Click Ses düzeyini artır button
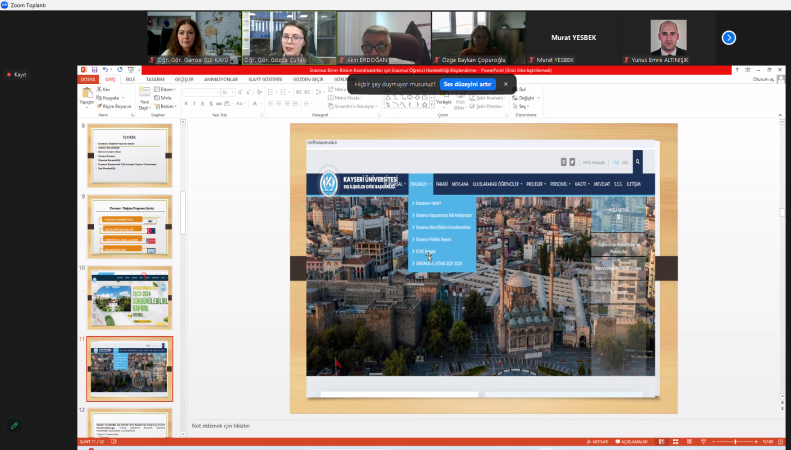This screenshot has width=791, height=450. pyautogui.click(x=467, y=84)
